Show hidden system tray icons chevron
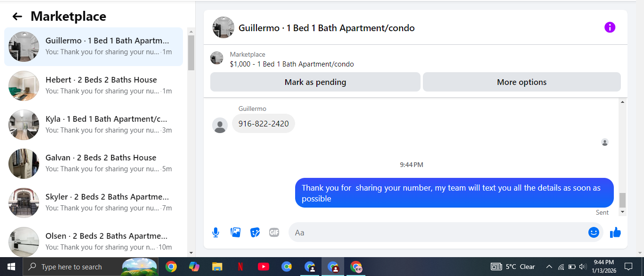 pyautogui.click(x=549, y=267)
